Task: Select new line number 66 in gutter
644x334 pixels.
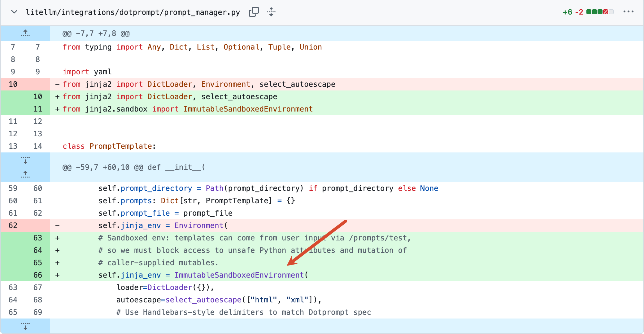Action: point(38,275)
